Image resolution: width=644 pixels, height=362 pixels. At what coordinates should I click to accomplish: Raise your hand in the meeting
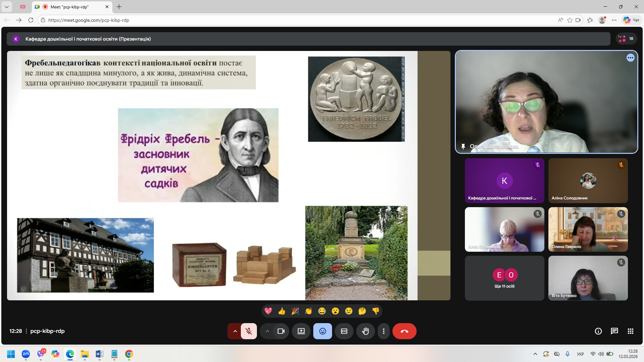tap(366, 331)
